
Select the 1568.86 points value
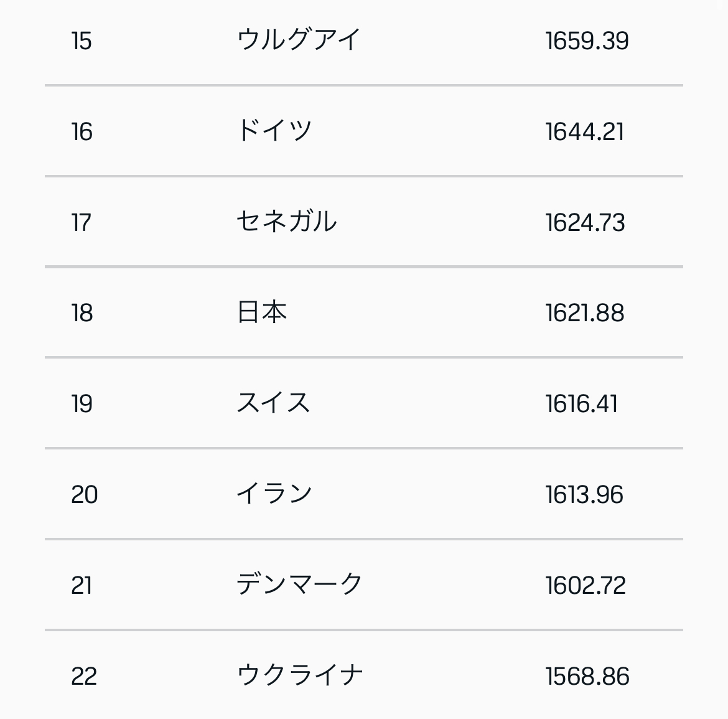tap(587, 676)
